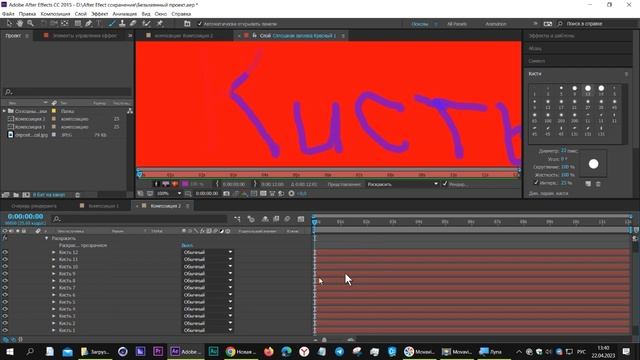This screenshot has width=640, height=360.
Task: Open the magnification ratio dropdown
Action: 168,193
